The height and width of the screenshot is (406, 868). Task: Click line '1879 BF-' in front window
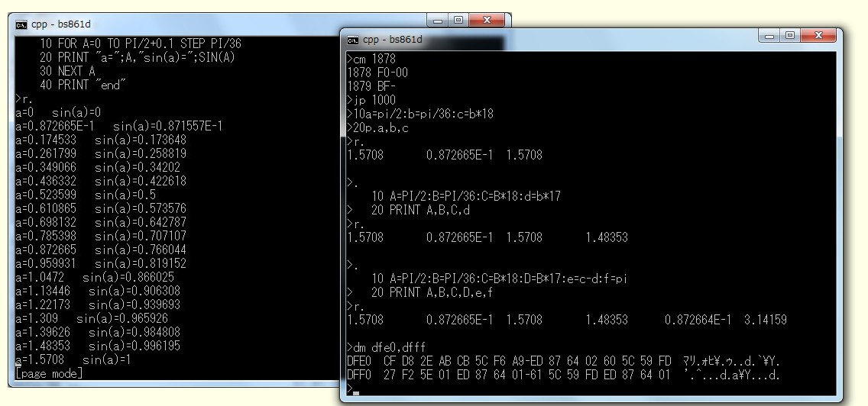tap(371, 86)
